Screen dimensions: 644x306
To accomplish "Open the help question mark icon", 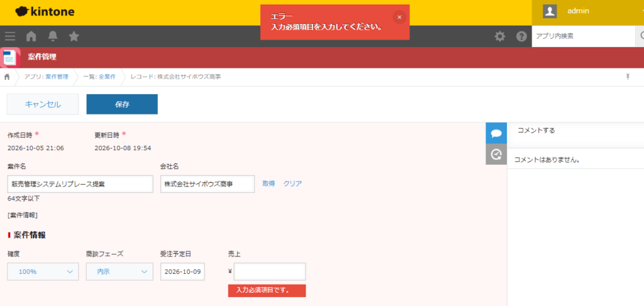I will coord(521,36).
